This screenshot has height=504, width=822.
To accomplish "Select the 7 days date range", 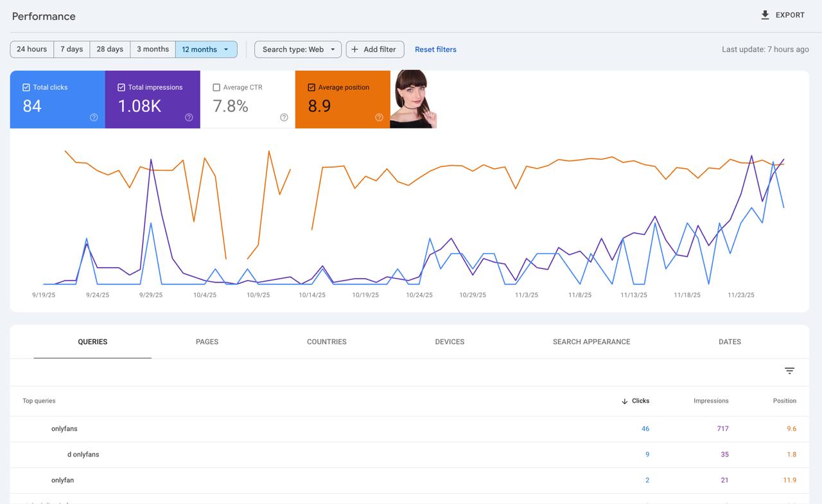I will coord(71,49).
